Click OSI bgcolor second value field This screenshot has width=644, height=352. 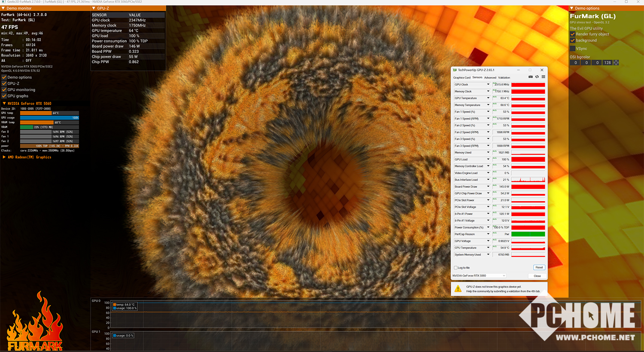point(586,63)
